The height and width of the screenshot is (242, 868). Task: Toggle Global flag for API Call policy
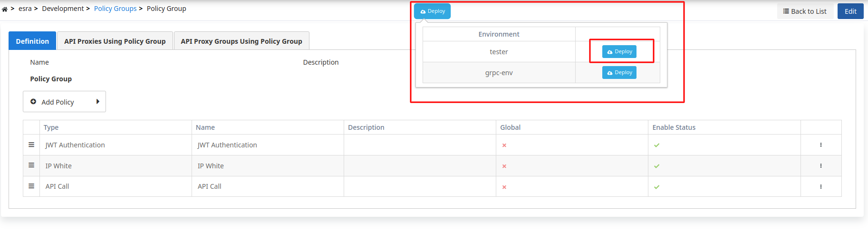[504, 187]
